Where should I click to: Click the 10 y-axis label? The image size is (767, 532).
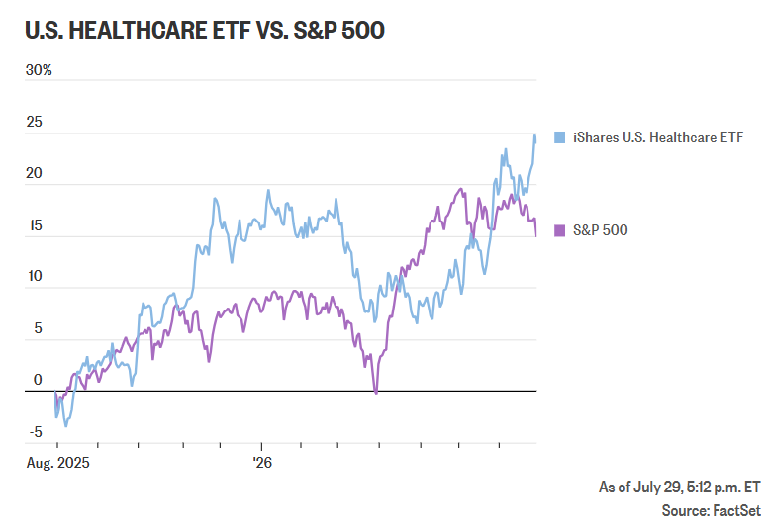[x=35, y=276]
